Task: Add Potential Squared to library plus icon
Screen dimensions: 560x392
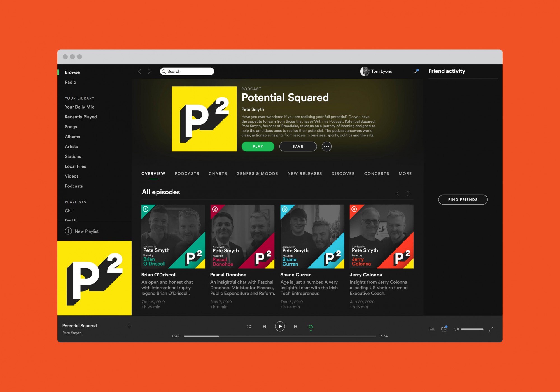Action: tap(129, 326)
